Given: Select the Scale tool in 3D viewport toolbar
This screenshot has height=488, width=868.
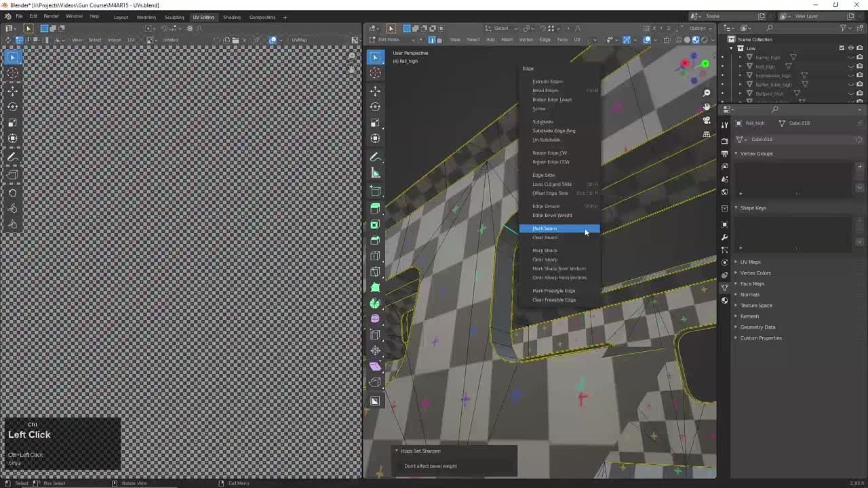Looking at the screenshot, I should [x=375, y=123].
